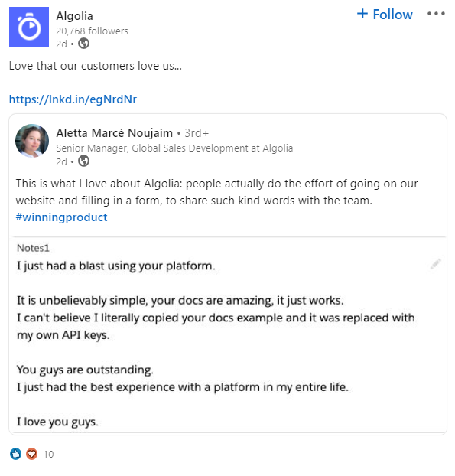
Task: Click the globe visibility icon under Algolia
Action: coord(83,44)
